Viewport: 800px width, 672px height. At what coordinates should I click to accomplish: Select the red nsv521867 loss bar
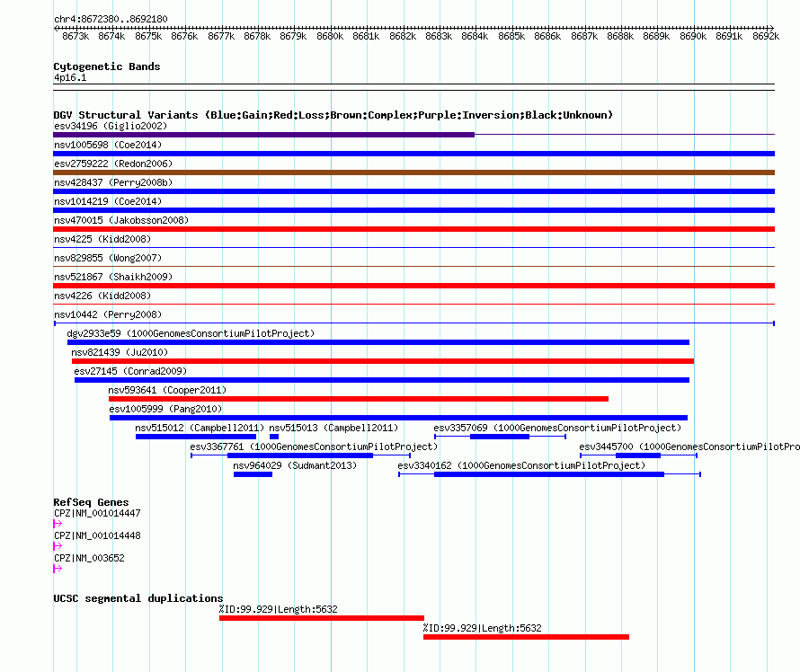click(413, 286)
